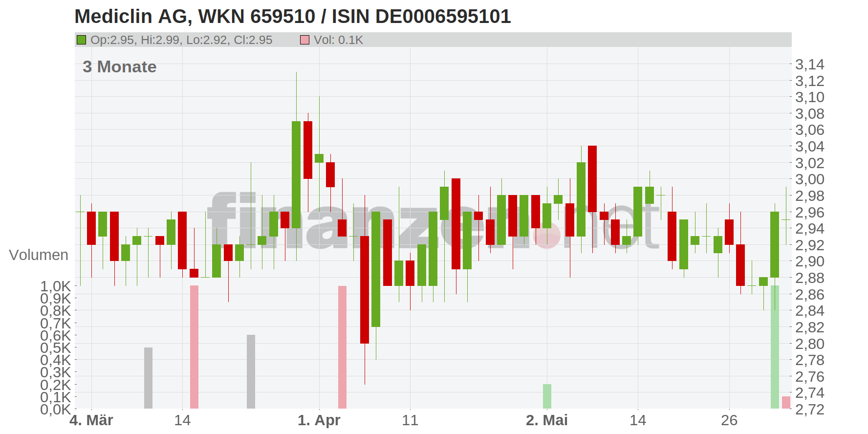
Task: Click the Vol: 0.1K legend text
Action: tap(338, 40)
